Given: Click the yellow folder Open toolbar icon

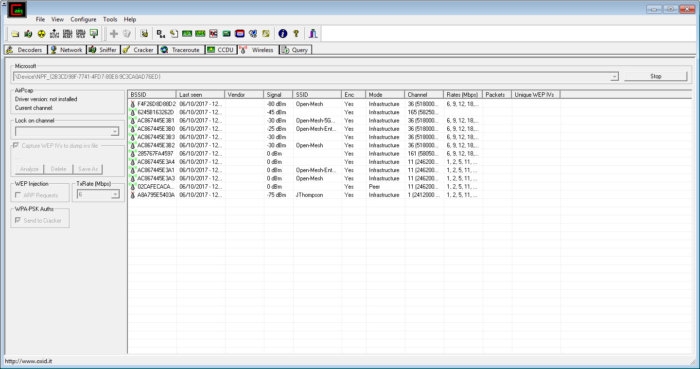Looking at the screenshot, I should click(15, 33).
